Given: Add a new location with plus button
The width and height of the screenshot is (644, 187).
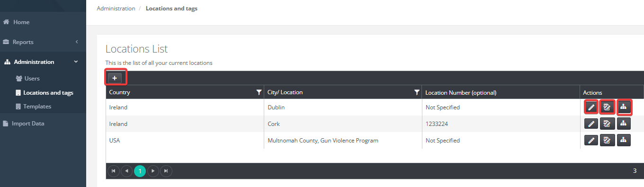Looking at the screenshot, I should (115, 78).
